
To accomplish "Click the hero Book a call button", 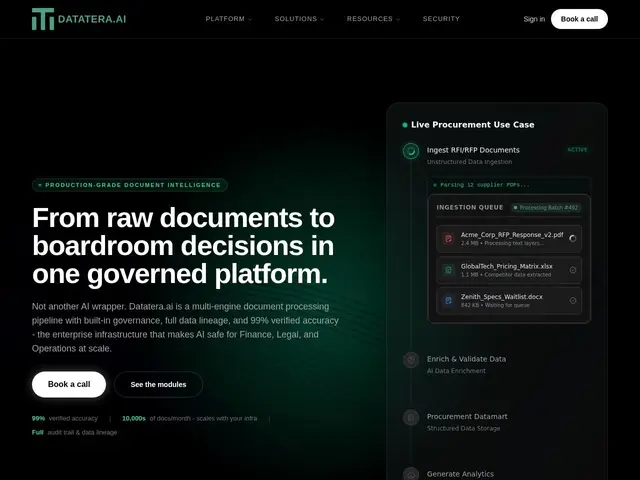I will [x=69, y=384].
